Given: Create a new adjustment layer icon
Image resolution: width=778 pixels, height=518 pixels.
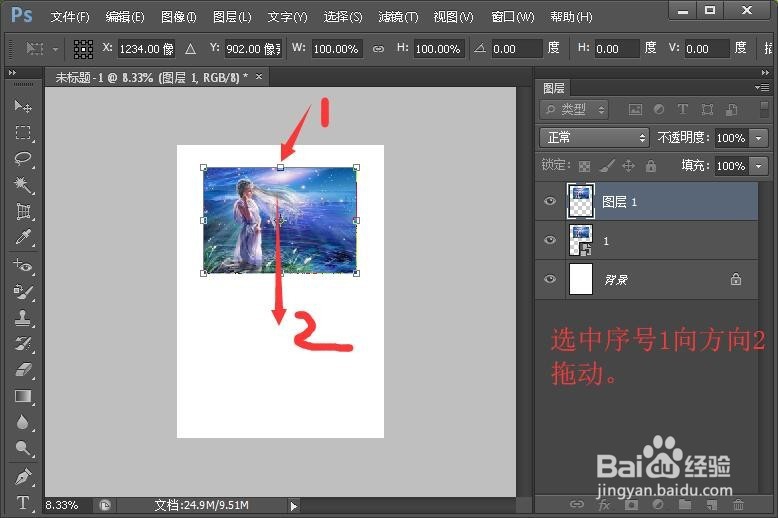Looking at the screenshot, I should 658,505.
